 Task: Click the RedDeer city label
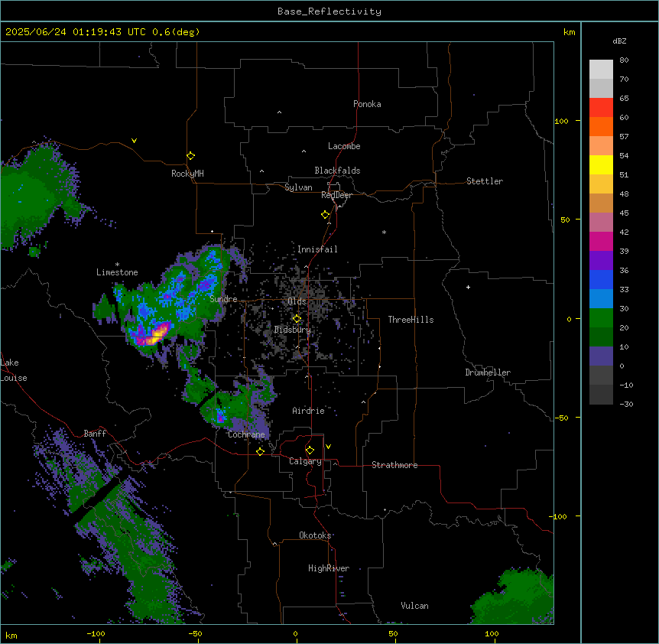[336, 195]
